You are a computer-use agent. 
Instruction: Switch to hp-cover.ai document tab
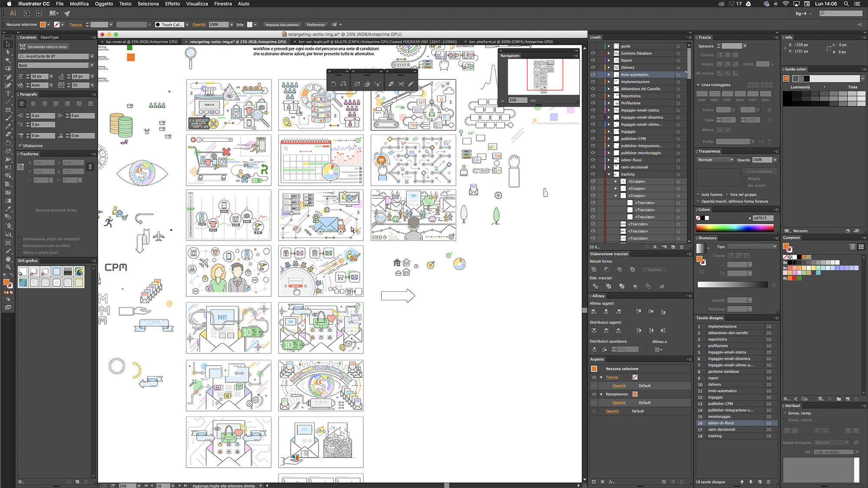point(141,42)
